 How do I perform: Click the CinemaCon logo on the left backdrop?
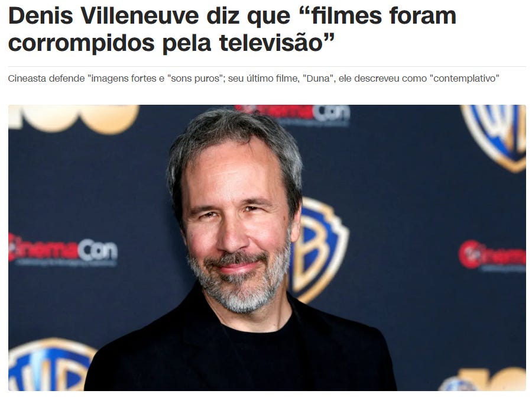(63, 251)
